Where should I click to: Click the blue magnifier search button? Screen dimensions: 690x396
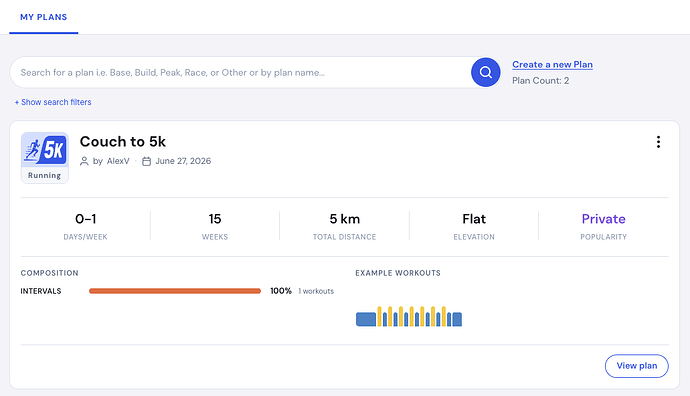485,72
